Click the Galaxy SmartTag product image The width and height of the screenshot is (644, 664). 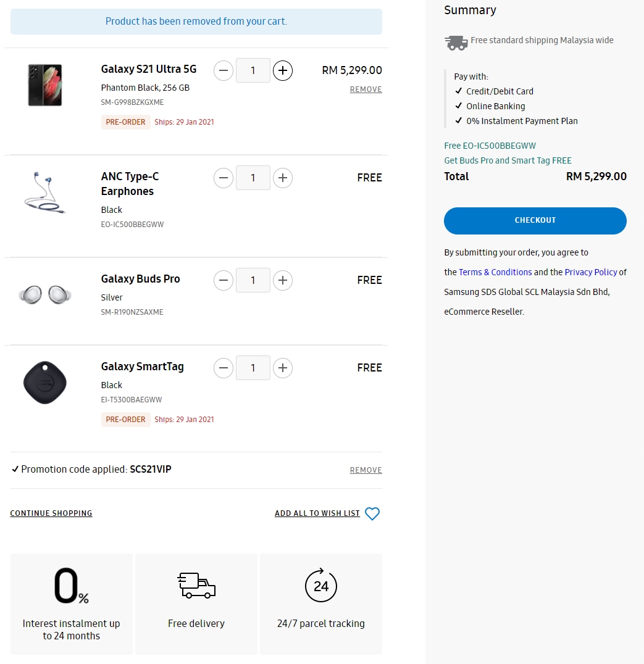[45, 383]
